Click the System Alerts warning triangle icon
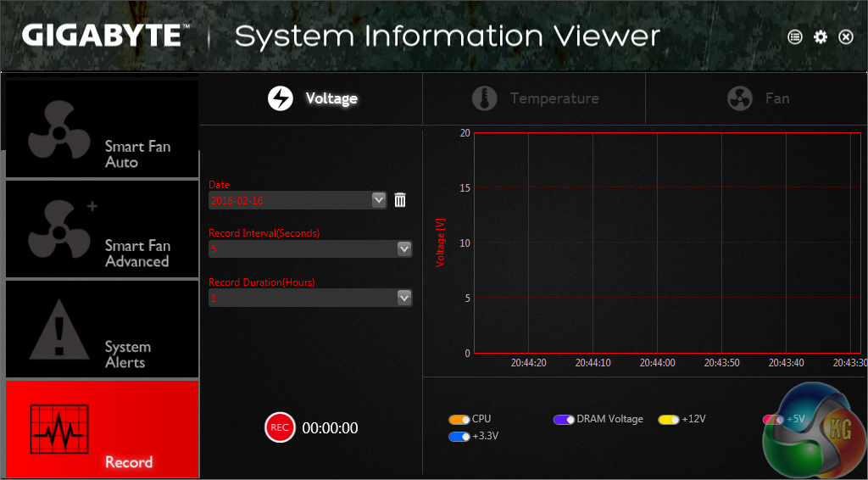 59,329
